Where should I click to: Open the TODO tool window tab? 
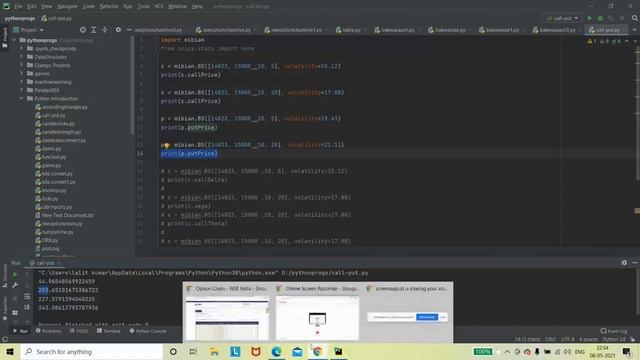click(x=79, y=331)
